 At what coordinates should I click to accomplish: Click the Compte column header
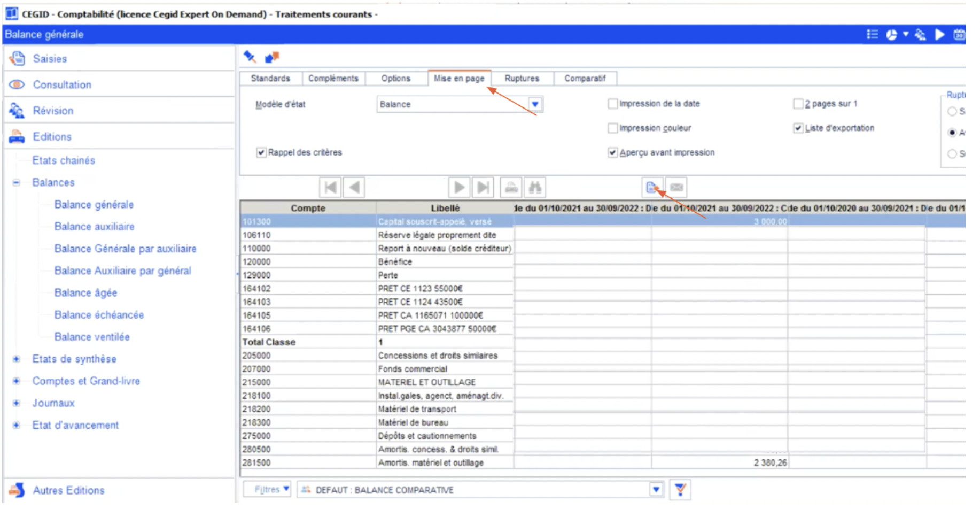[x=308, y=208]
